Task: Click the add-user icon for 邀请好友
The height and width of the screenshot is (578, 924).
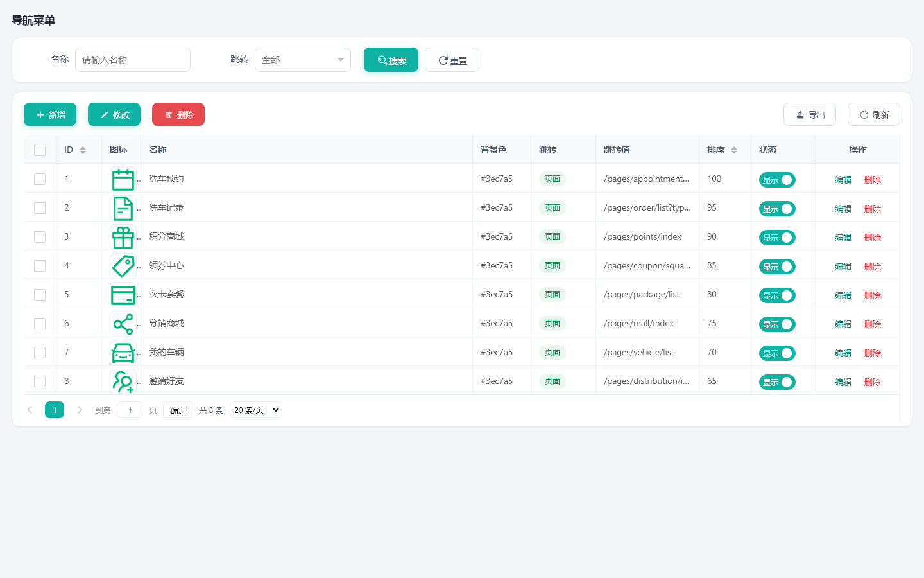Action: [123, 381]
